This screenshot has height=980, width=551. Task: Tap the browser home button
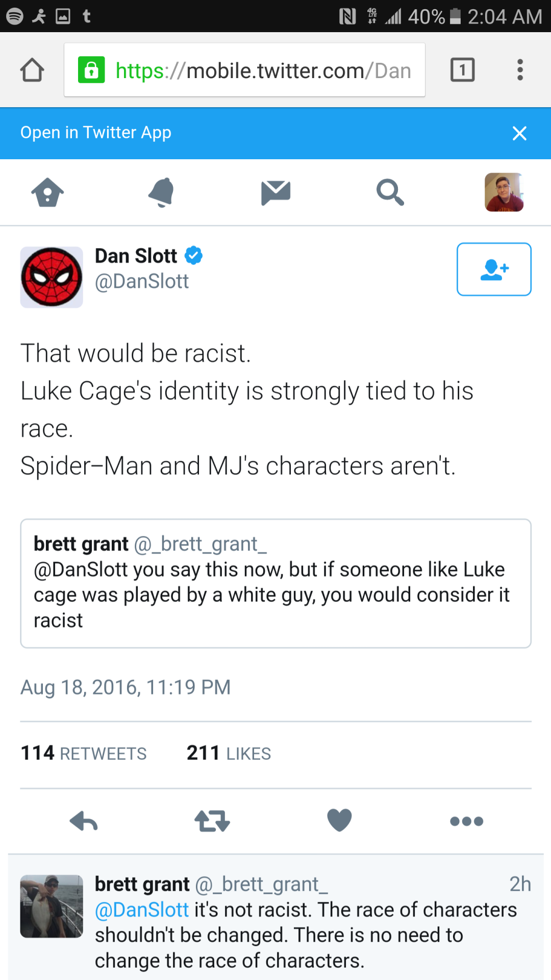point(32,70)
